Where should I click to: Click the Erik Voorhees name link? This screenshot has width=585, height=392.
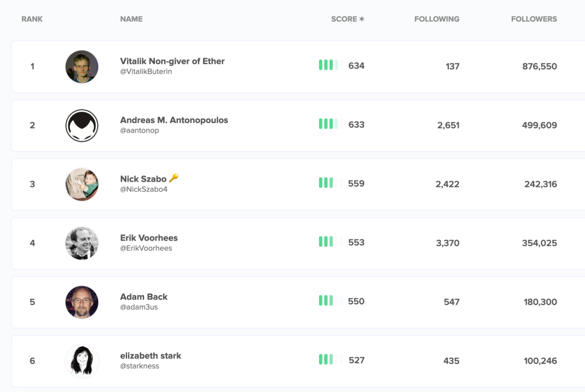149,238
